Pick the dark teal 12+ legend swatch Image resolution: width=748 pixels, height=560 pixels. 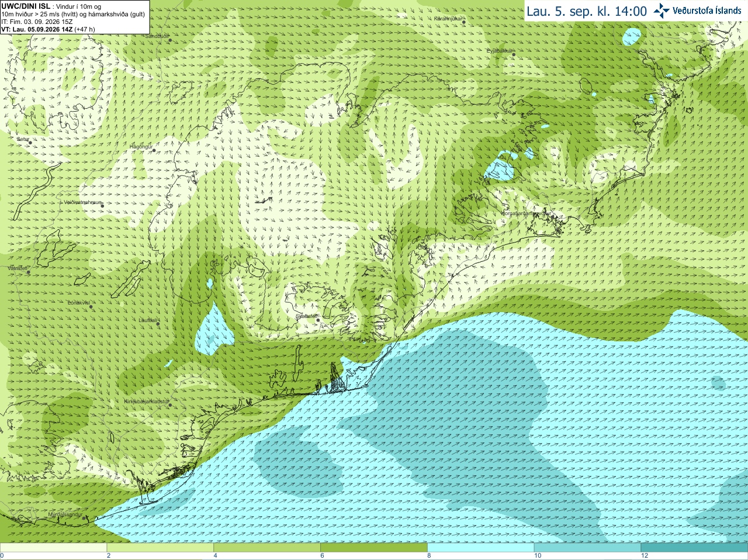click(694, 548)
